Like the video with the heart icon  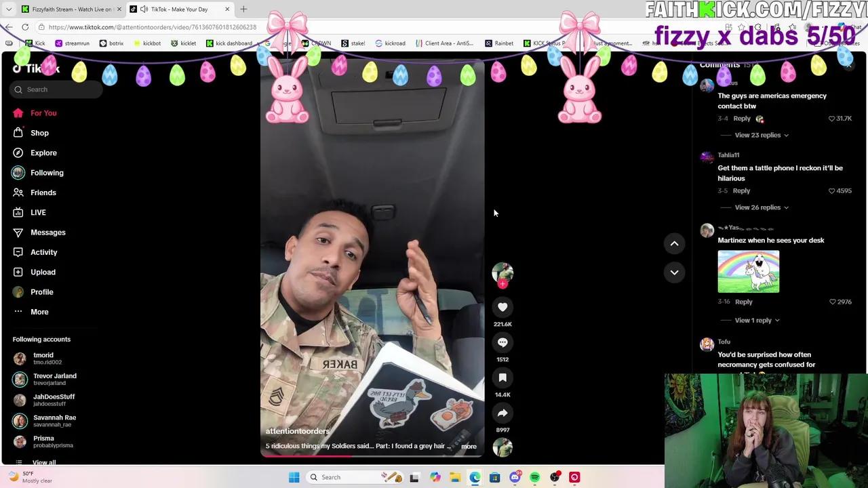[x=502, y=307]
